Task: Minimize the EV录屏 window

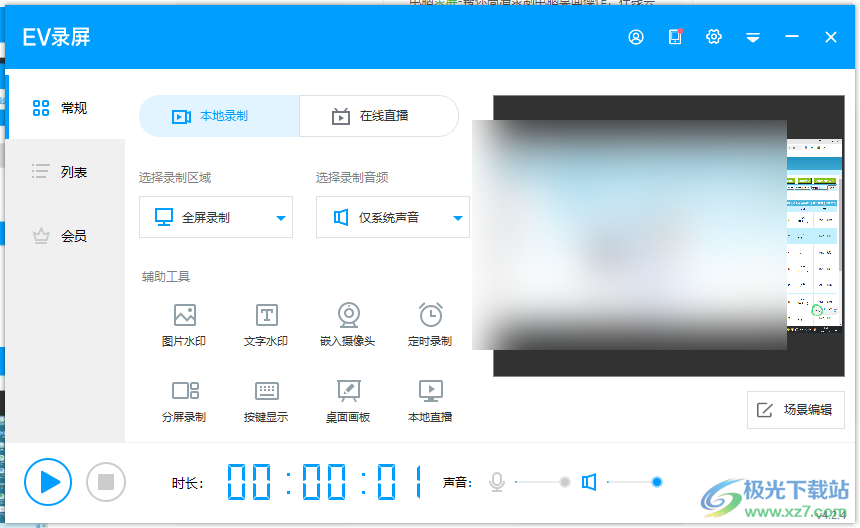Action: click(791, 37)
